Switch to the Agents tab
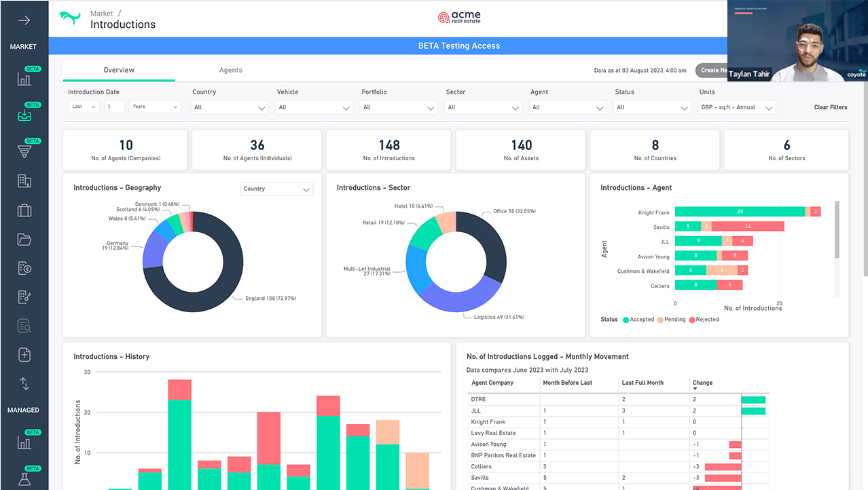This screenshot has width=868, height=490. (231, 70)
